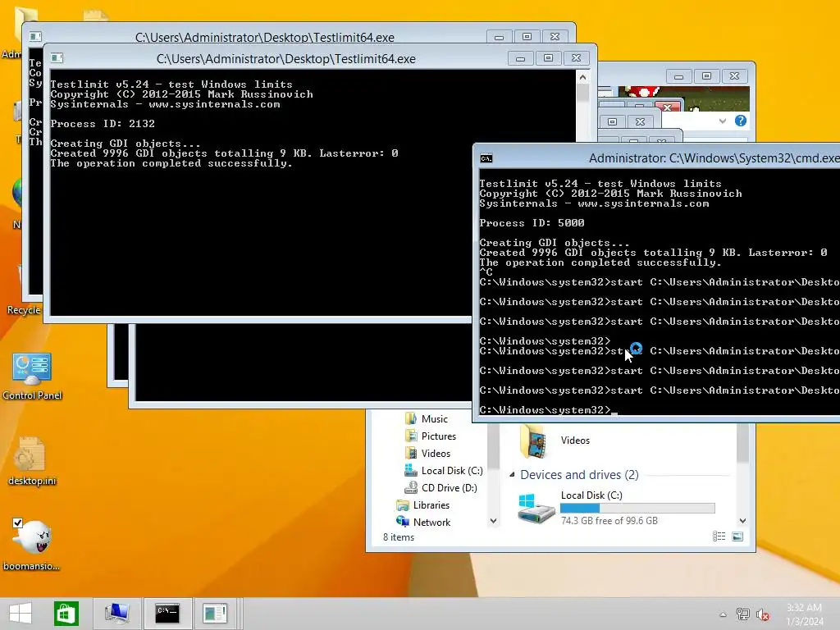The height and width of the screenshot is (630, 840).
Task: Open Explorer Help question mark button
Action: pos(741,121)
